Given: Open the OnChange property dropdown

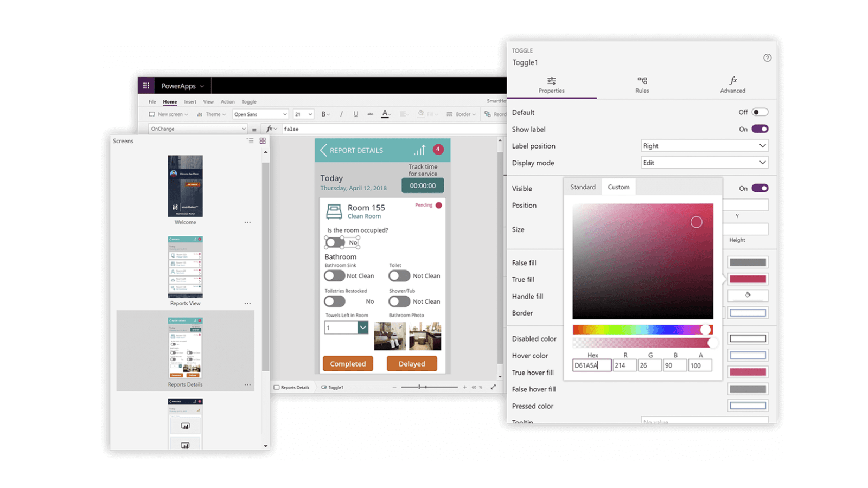Looking at the screenshot, I should pos(197,129).
